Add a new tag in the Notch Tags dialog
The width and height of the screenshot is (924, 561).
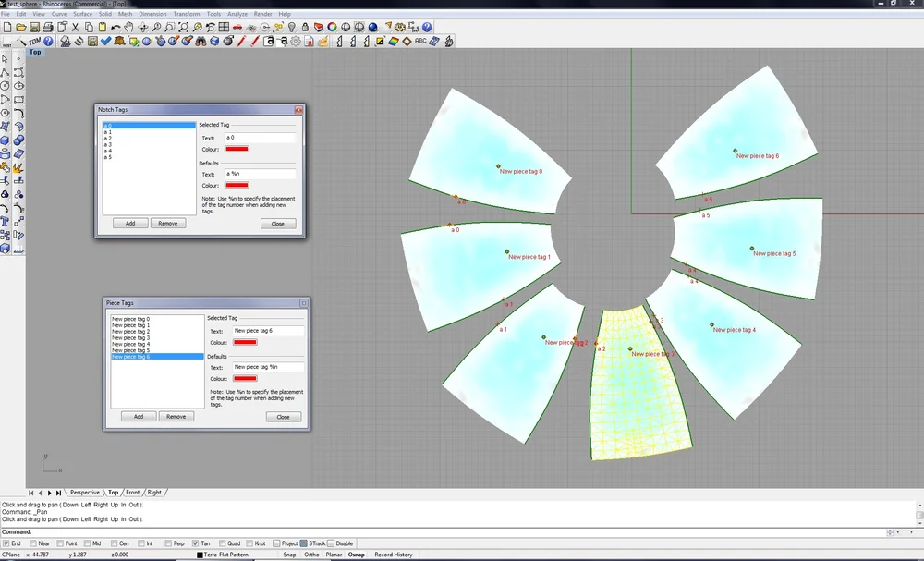130,223
